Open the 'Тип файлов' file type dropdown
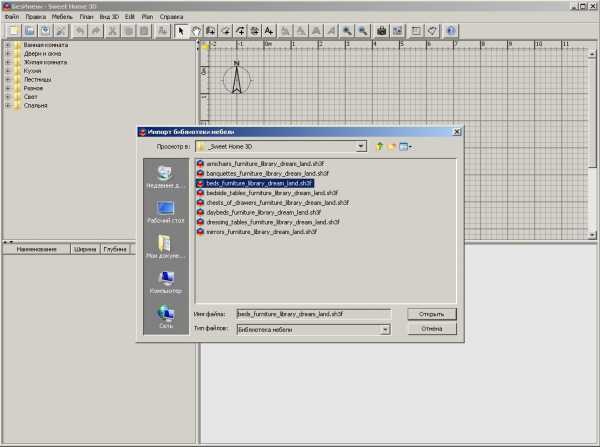Screen dimensions: 600x447 384,328
